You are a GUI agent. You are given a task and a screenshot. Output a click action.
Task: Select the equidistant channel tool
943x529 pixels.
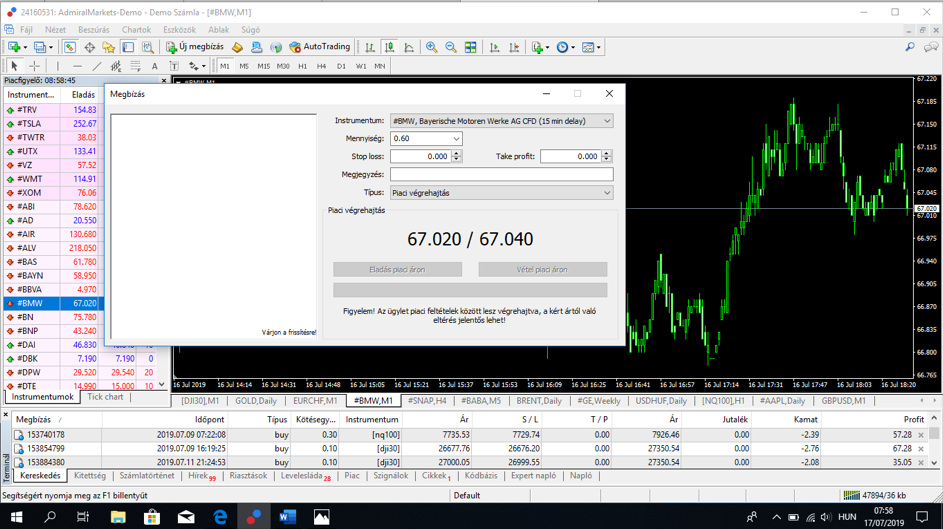click(x=115, y=66)
